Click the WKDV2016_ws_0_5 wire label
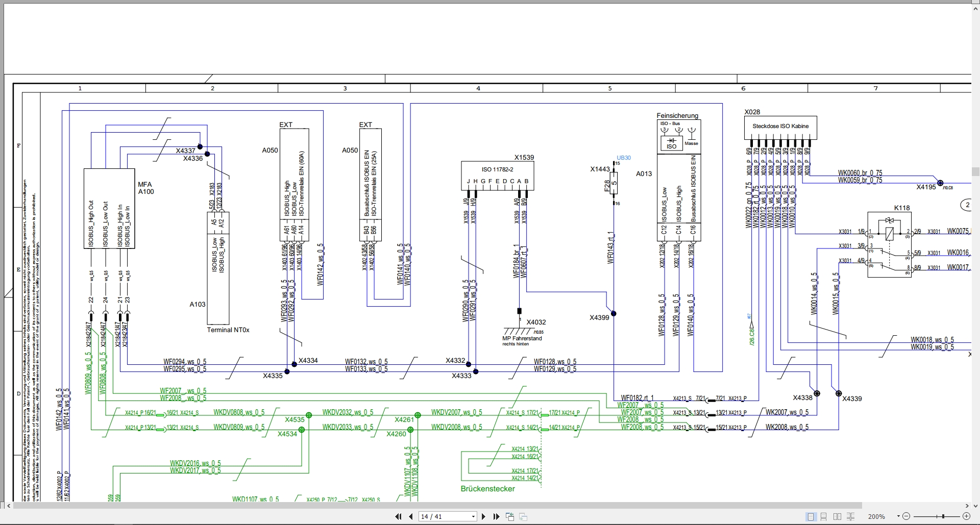Screen dimensions: 980x525 [195, 463]
